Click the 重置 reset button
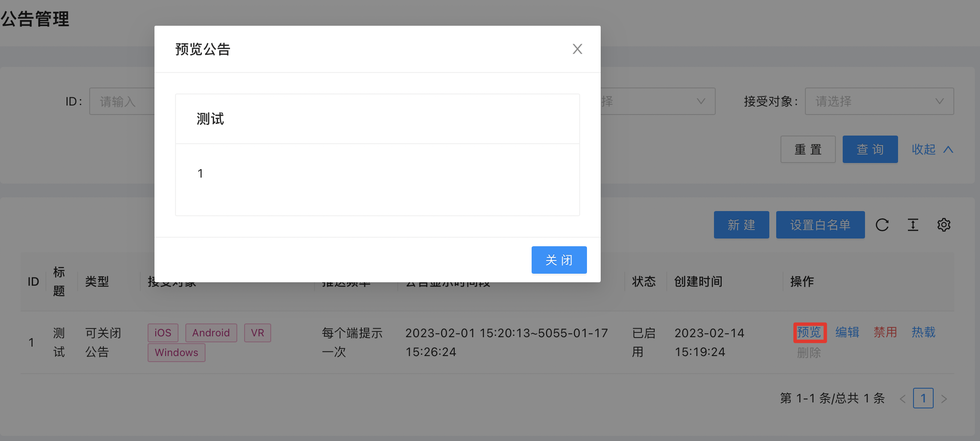 [808, 149]
